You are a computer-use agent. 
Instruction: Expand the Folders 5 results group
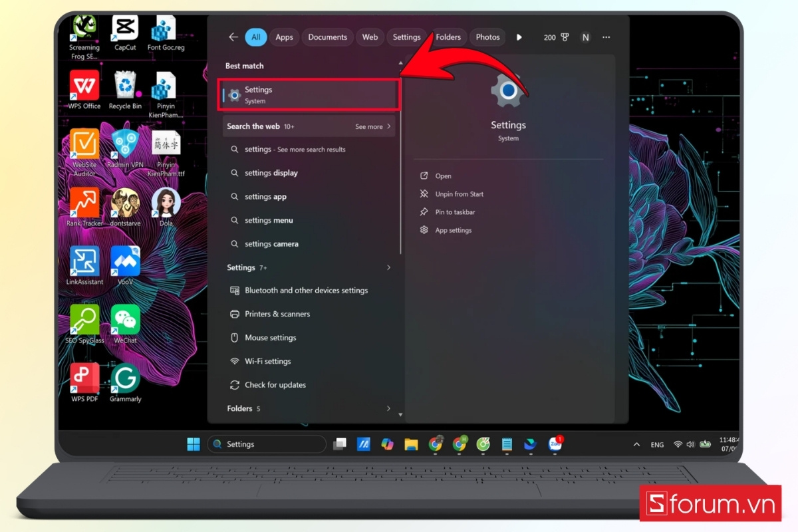point(311,408)
